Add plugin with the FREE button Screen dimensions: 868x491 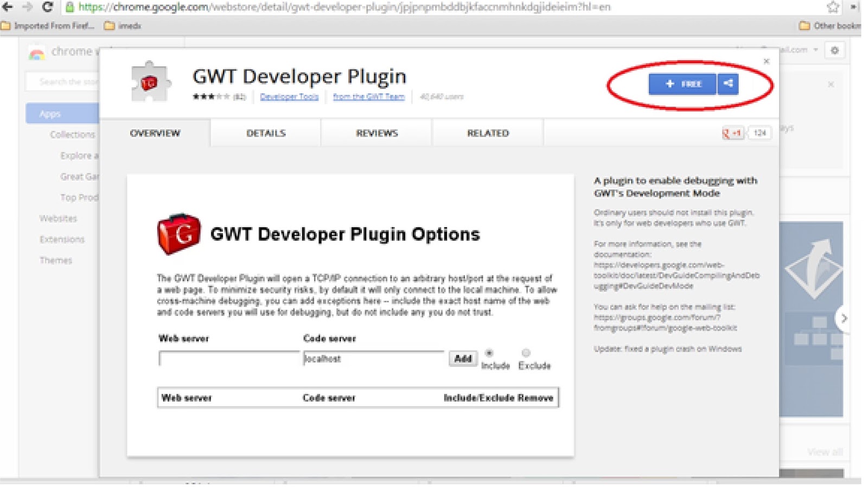682,84
